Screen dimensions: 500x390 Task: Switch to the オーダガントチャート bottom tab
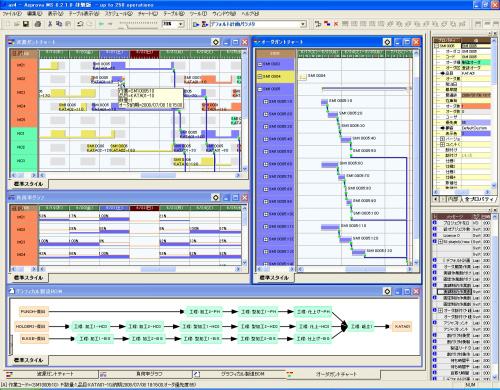[x=333, y=374]
